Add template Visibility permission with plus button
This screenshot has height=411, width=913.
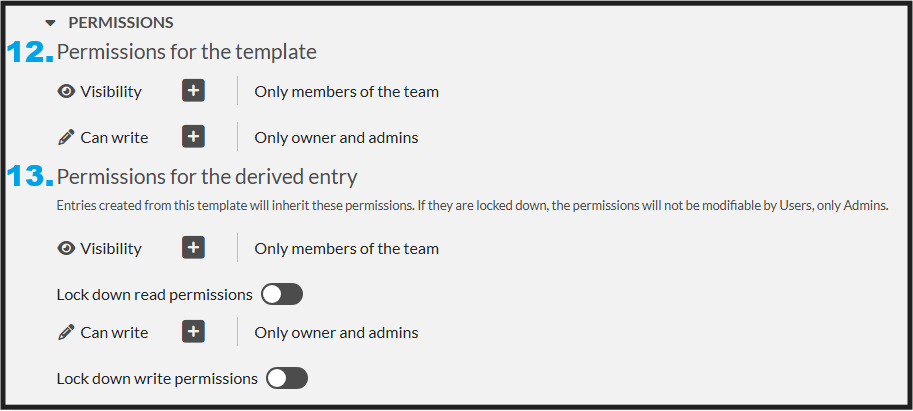tap(194, 91)
